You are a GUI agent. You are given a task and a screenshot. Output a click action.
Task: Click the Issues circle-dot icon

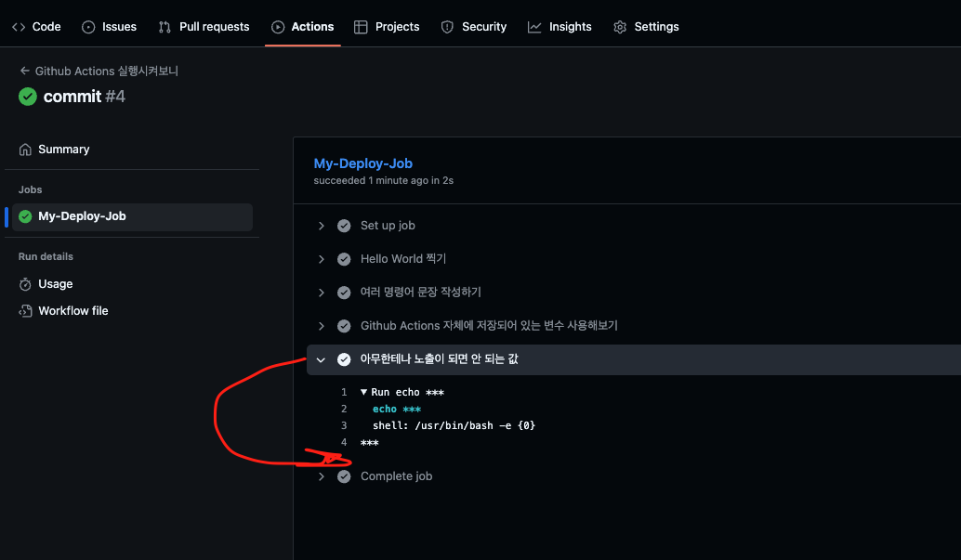coord(88,27)
